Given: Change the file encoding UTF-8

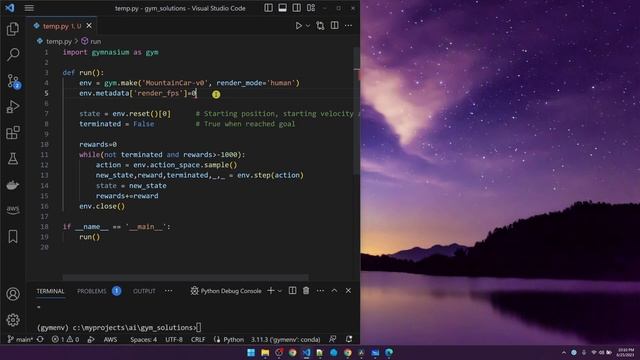Looking at the screenshot, I should [174, 339].
